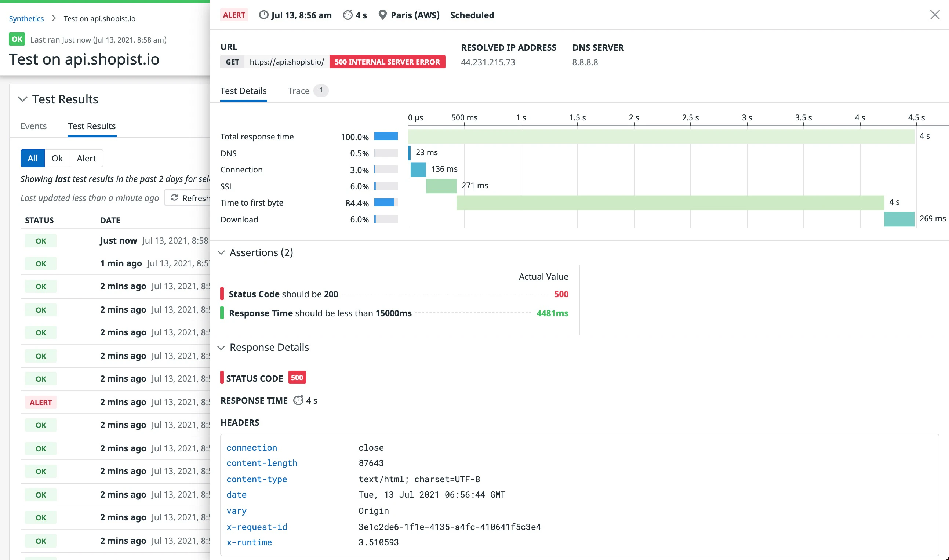The width and height of the screenshot is (949, 560).
Task: Click the stopwatch icon beside RESPONSE TIME
Action: click(298, 400)
